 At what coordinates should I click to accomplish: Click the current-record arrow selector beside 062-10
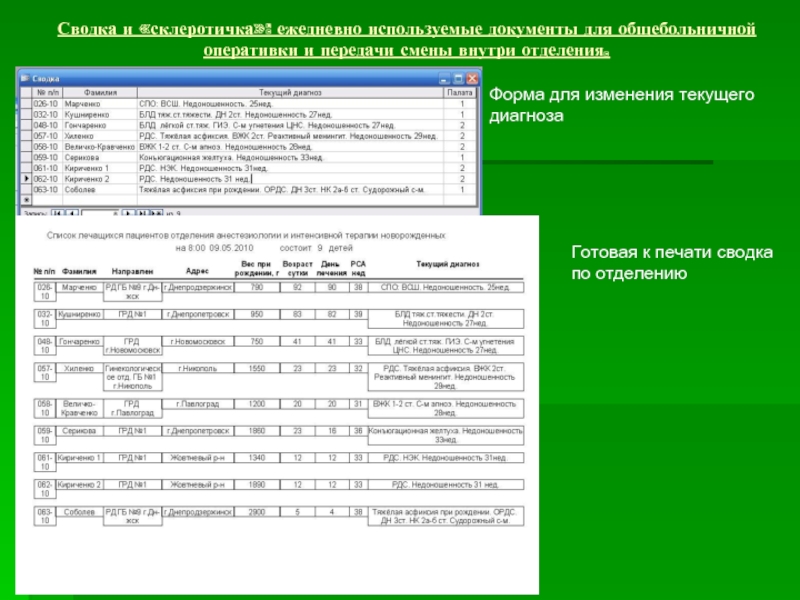[x=26, y=179]
